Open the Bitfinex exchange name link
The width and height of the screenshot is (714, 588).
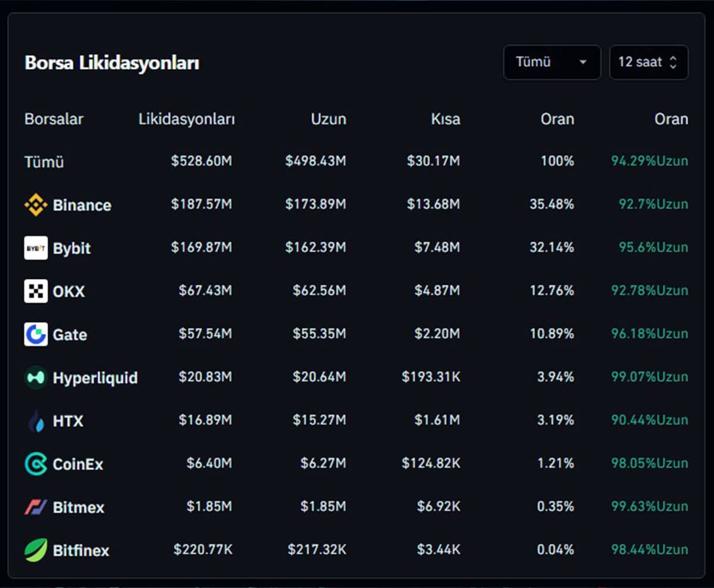pos(81,551)
